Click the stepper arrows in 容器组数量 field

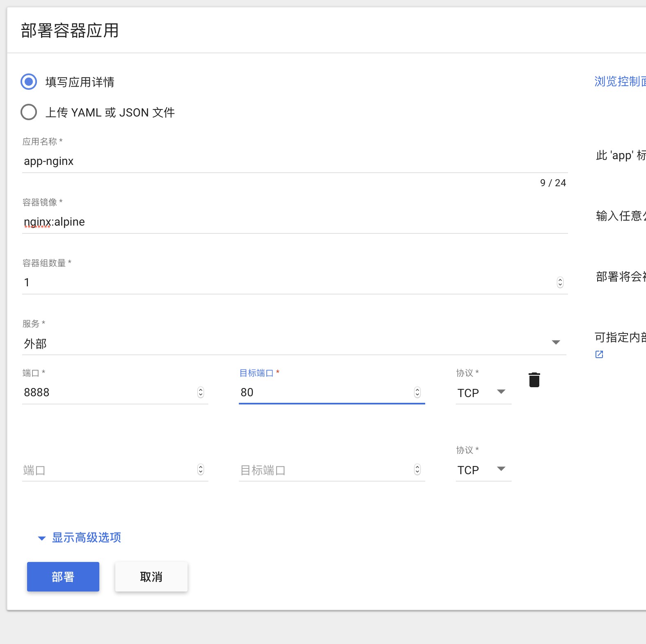tap(560, 282)
